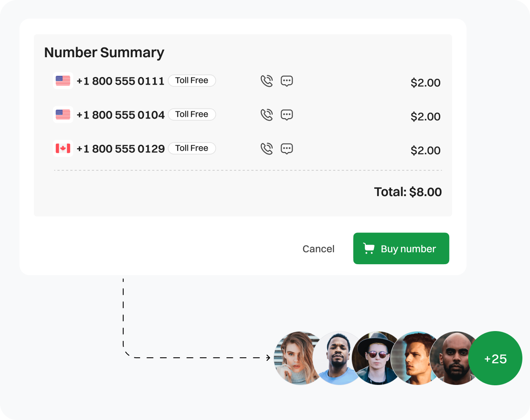530x420 pixels.
Task: Toggle the Toll Free badge on +1 800 555 0104
Action: coord(192,114)
